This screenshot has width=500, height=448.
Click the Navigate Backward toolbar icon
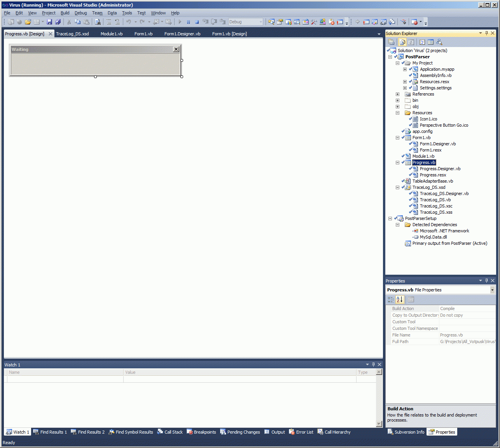[156, 22]
